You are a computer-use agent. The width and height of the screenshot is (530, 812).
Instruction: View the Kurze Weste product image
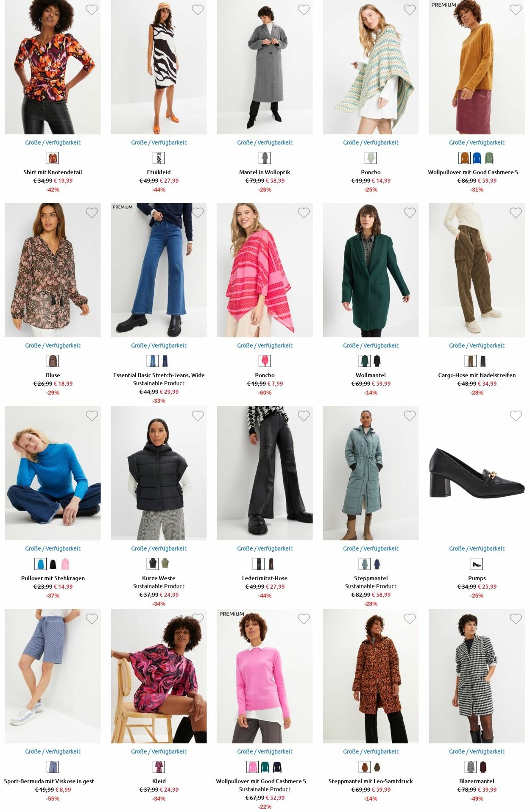pyautogui.click(x=159, y=473)
